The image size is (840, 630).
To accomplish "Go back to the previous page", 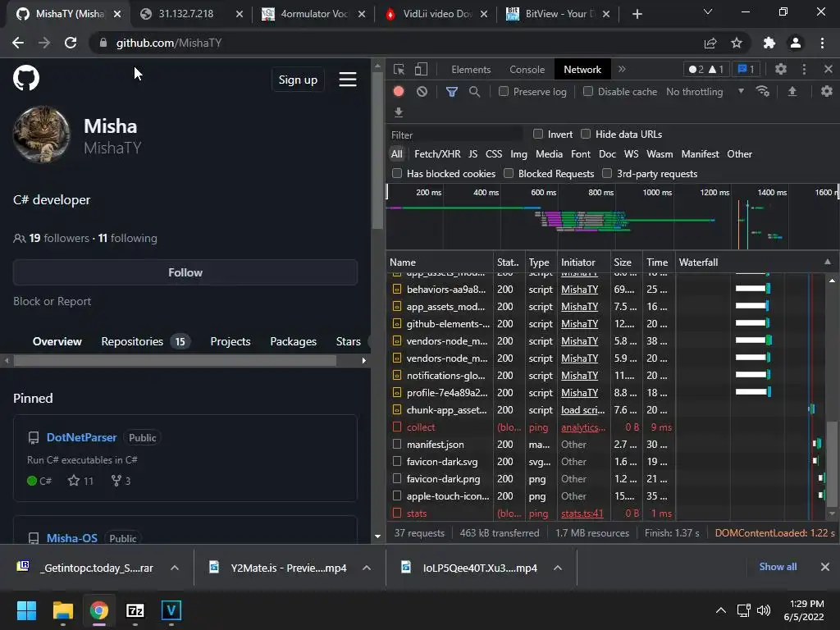I will pyautogui.click(x=18, y=43).
